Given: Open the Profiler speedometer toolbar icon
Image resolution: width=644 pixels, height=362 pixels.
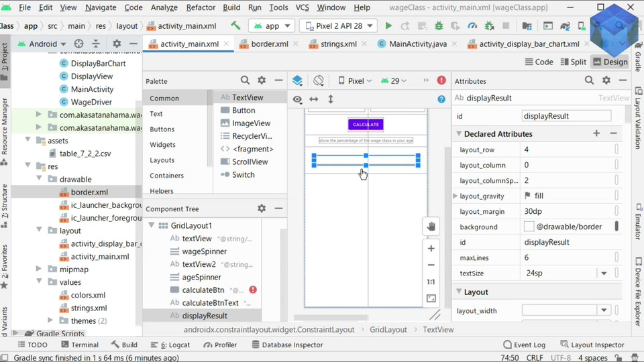Looking at the screenshot, I should coord(472,26).
